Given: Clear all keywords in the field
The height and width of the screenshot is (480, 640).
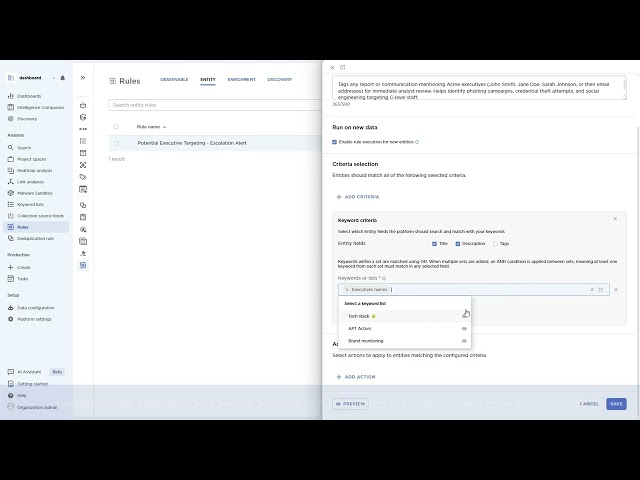Looking at the screenshot, I should click(x=592, y=290).
